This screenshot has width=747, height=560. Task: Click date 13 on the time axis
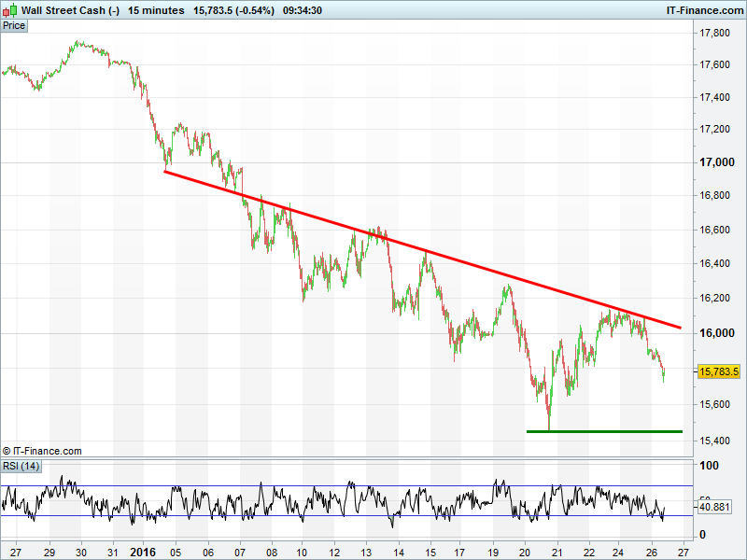click(x=367, y=551)
